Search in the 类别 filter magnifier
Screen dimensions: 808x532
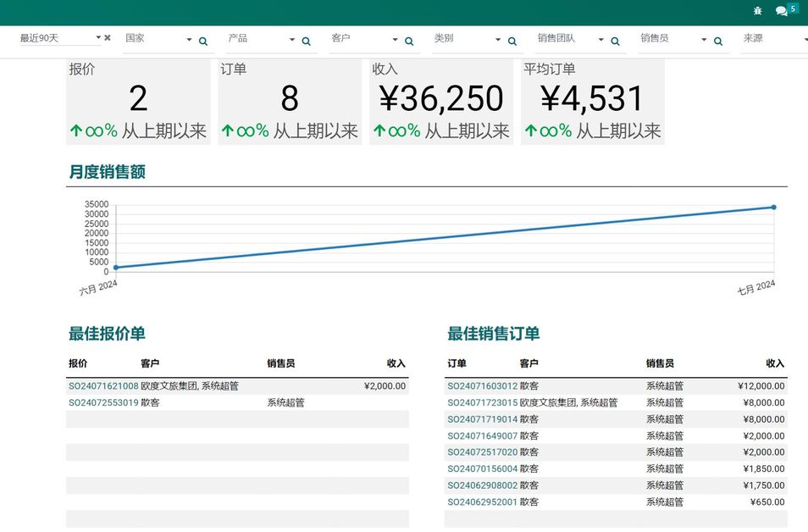tap(512, 42)
